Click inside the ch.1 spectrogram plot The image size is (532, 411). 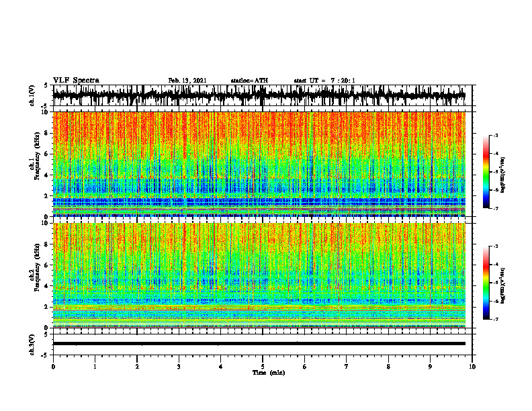click(259, 164)
